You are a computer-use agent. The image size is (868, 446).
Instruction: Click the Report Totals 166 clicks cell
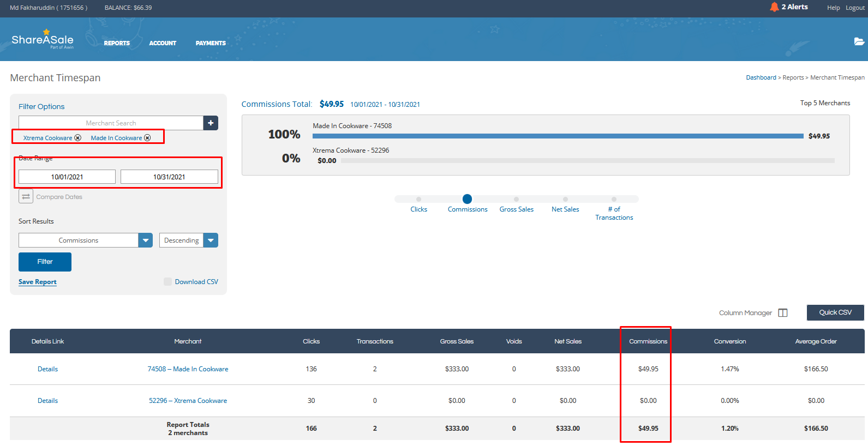click(311, 429)
